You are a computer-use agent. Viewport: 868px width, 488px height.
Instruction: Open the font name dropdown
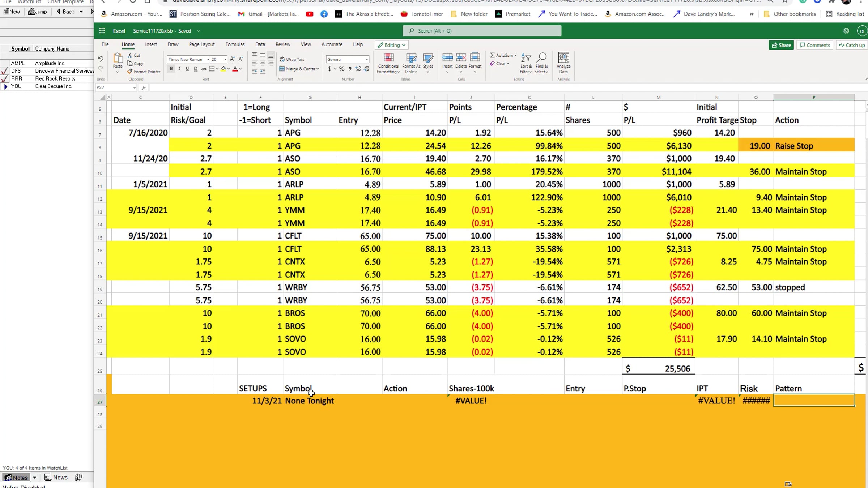tap(208, 59)
